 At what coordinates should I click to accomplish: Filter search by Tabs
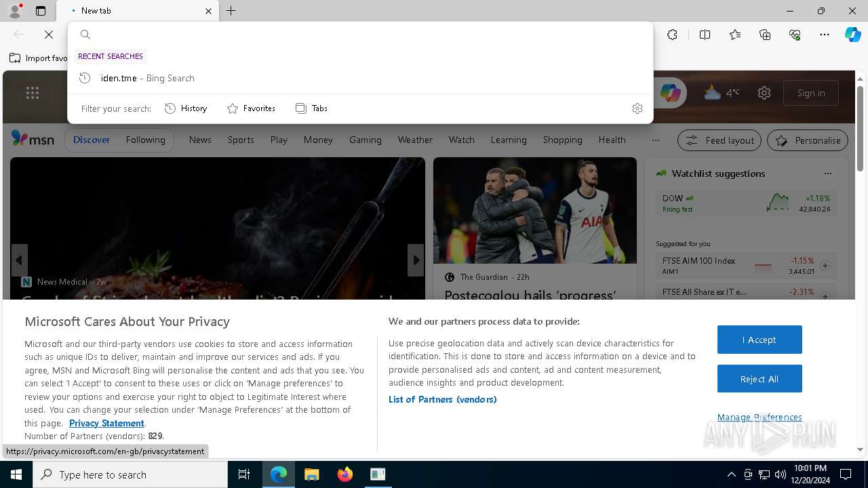311,108
